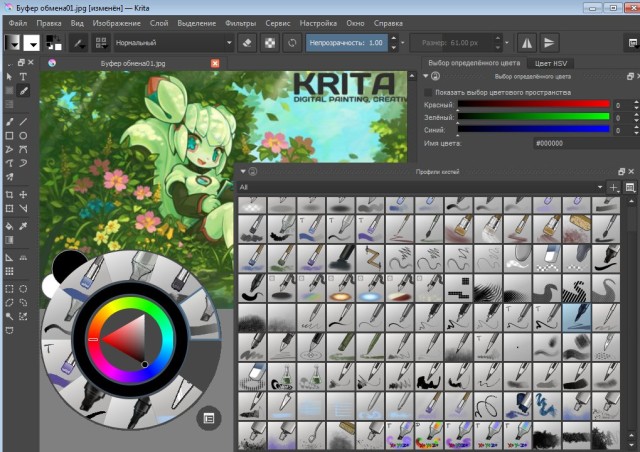Switch to the 'Цвет HSV' tab
640x452 pixels.
tap(551, 63)
